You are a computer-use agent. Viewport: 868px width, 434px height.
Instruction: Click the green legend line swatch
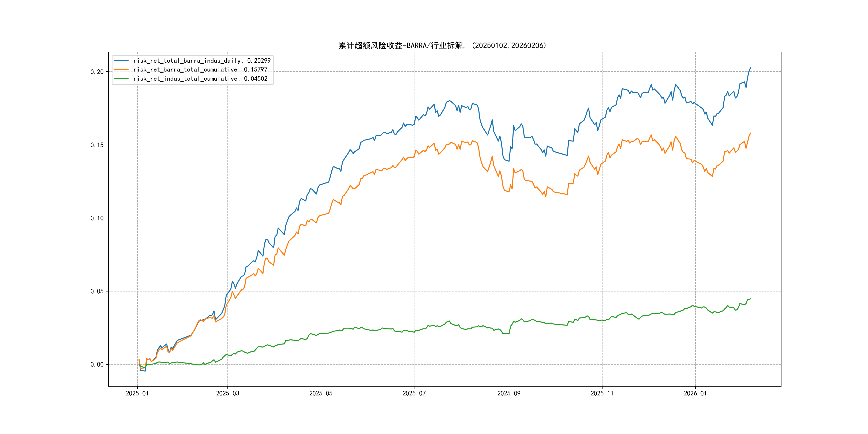tap(121, 78)
